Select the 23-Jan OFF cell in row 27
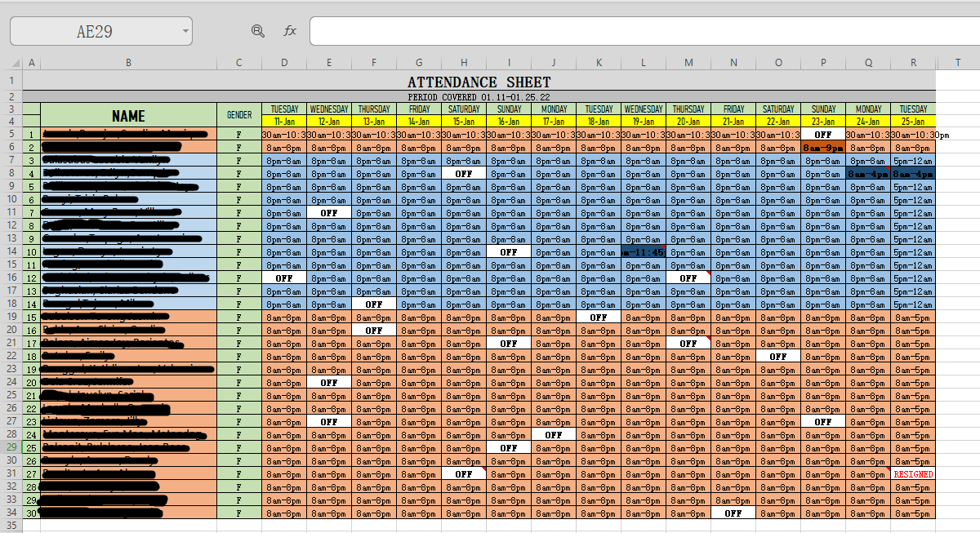This screenshot has height=533, width=980. pyautogui.click(x=823, y=422)
